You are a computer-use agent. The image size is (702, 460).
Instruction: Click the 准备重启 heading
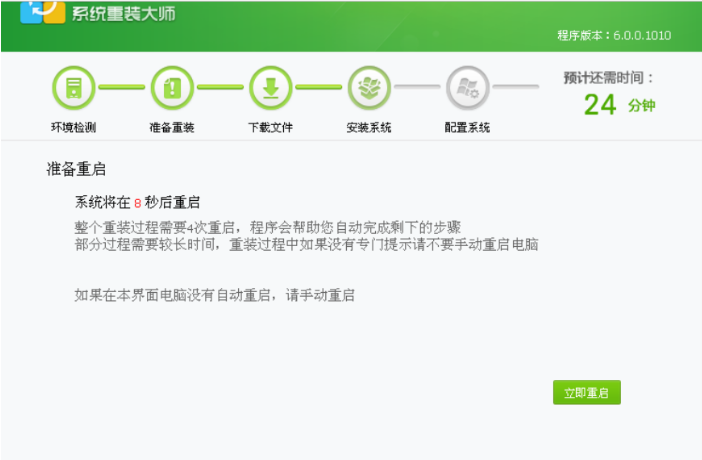pos(76,169)
